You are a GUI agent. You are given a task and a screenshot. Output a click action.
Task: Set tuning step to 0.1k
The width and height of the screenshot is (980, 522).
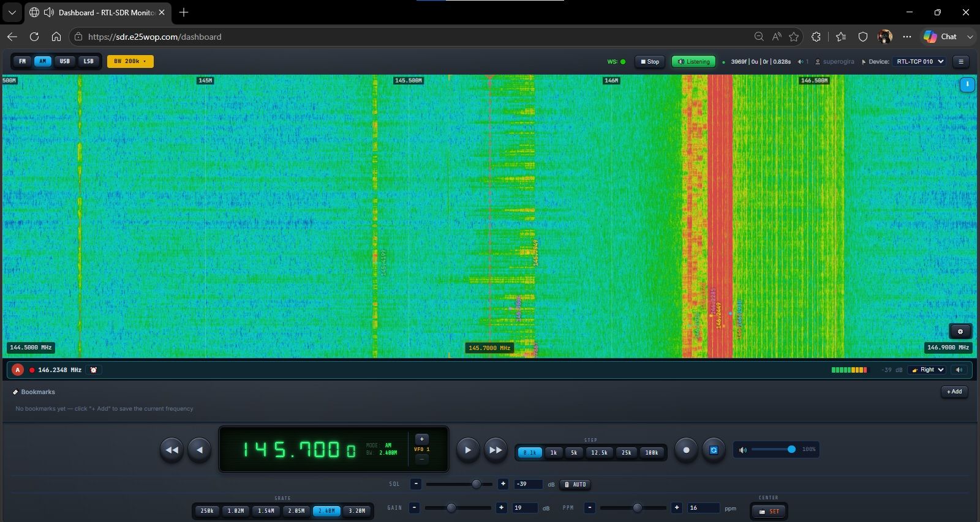[530, 452]
